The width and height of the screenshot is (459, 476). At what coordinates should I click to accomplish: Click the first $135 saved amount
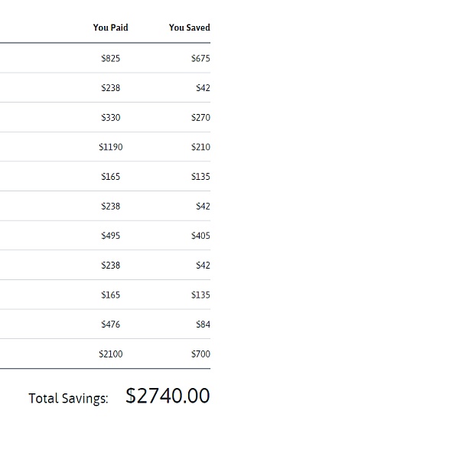click(x=200, y=177)
